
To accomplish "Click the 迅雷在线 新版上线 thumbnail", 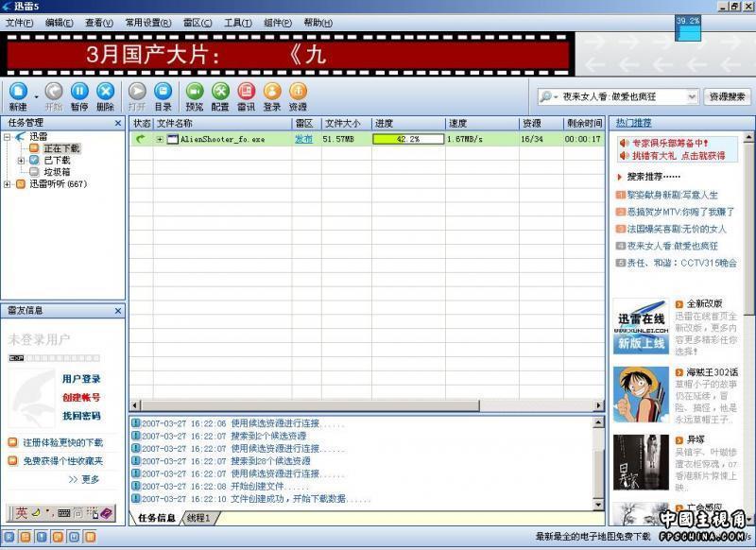I will pos(642,326).
